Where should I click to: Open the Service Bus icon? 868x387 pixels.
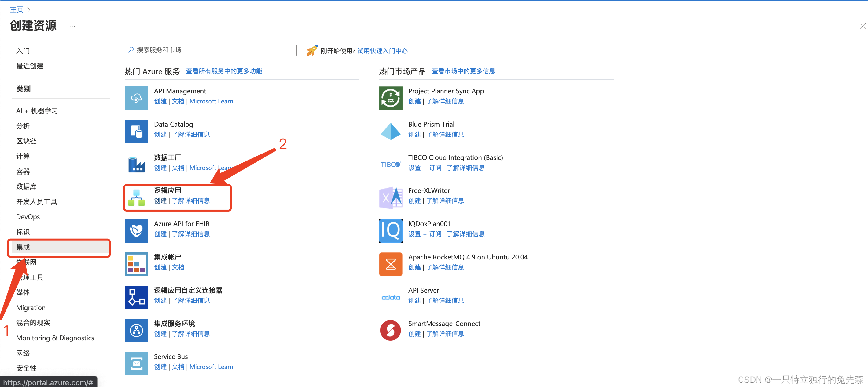tap(136, 363)
